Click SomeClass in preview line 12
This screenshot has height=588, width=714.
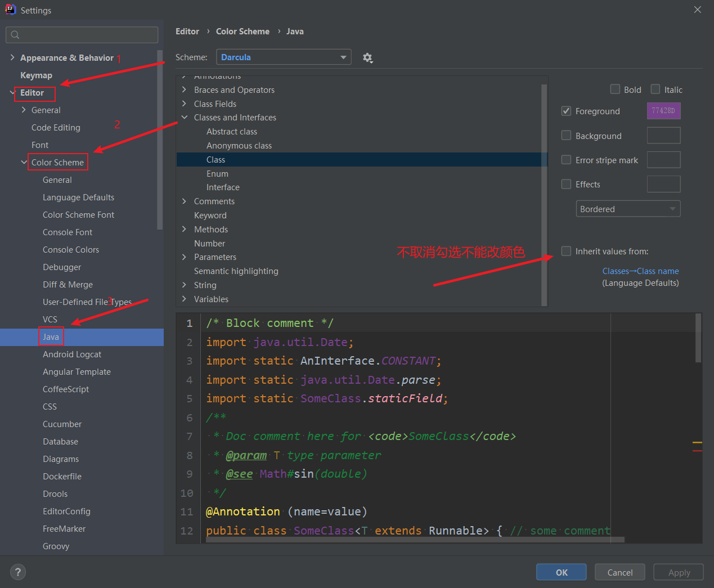pyautogui.click(x=324, y=531)
